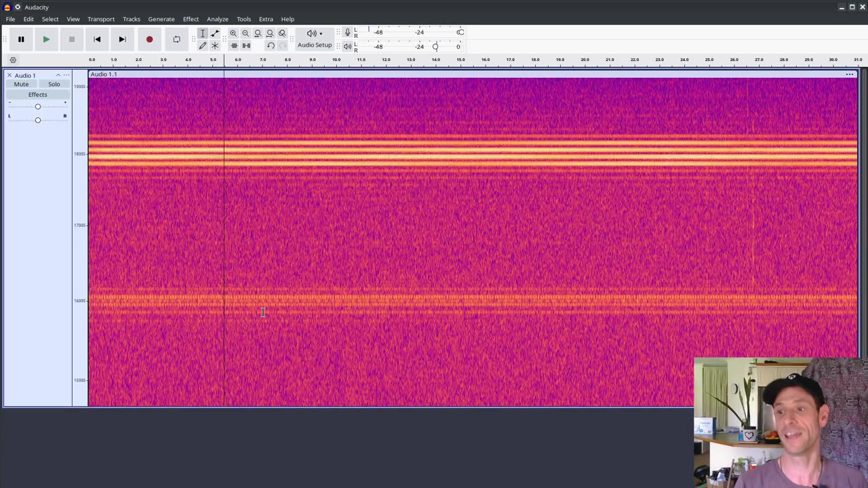Open the Tools menu
Image resolution: width=868 pixels, height=488 pixels.
click(243, 19)
